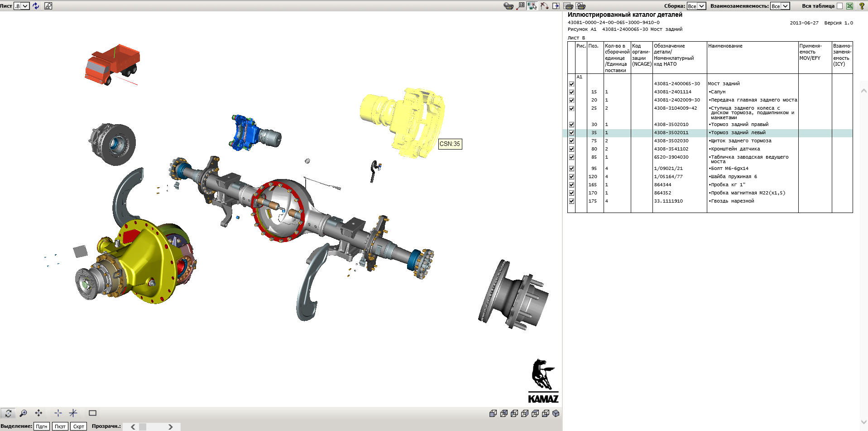Select the Пробка магнитная М22(х1,5) row

click(x=710, y=193)
